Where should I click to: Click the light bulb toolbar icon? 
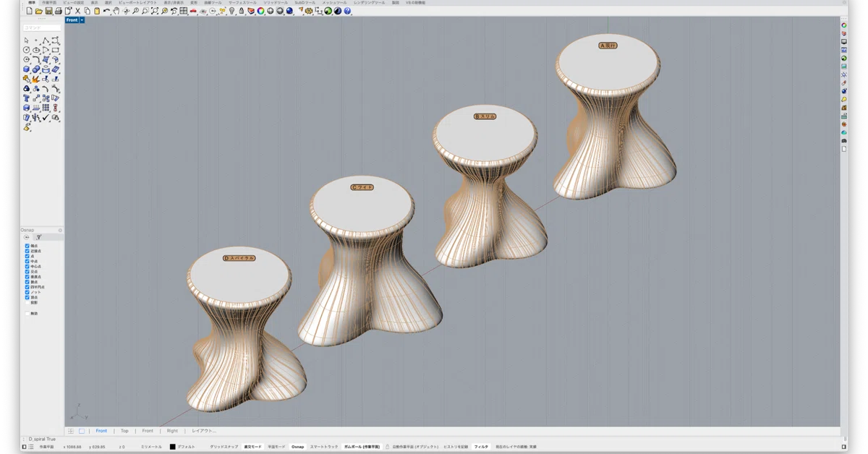231,11
